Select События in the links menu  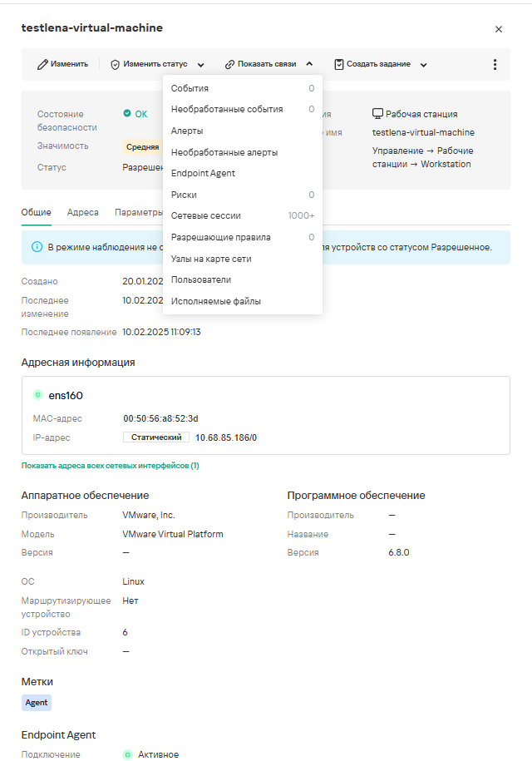[x=190, y=88]
